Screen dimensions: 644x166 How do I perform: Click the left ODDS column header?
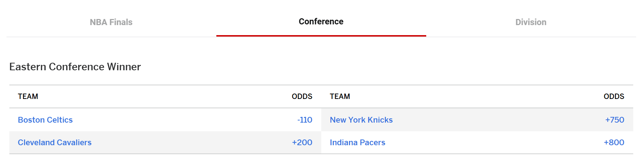pos(302,96)
